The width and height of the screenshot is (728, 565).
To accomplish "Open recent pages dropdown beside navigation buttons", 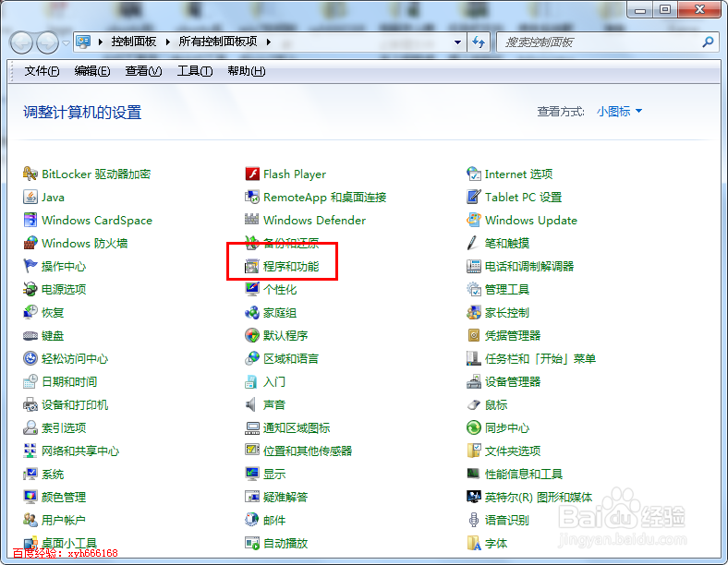I will click(x=66, y=43).
